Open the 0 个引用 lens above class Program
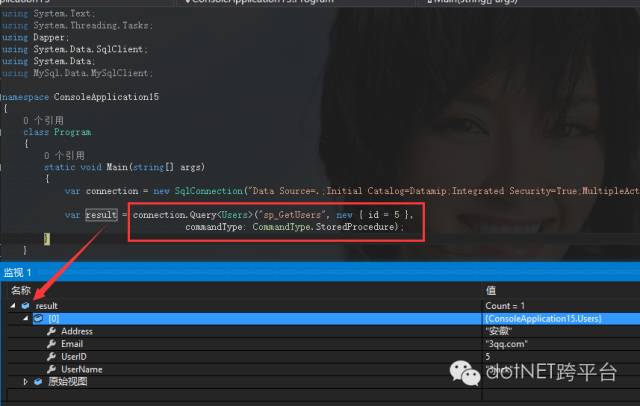 click(43, 120)
